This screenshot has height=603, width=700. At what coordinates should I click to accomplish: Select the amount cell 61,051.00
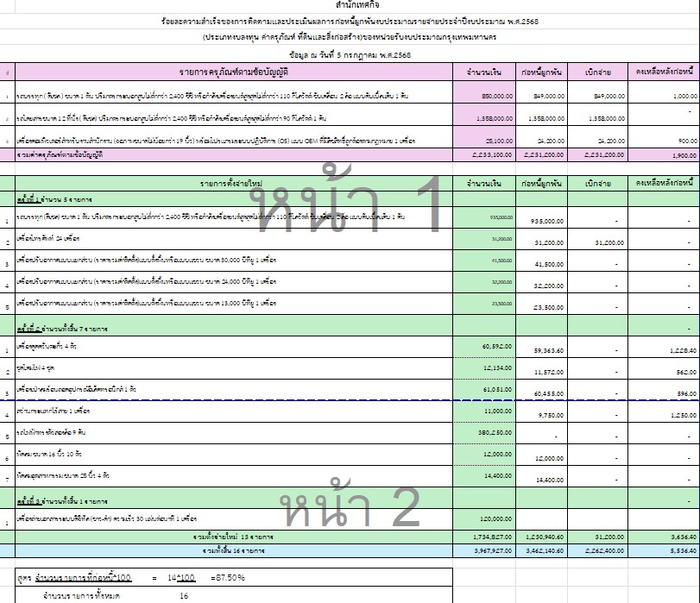[484, 390]
